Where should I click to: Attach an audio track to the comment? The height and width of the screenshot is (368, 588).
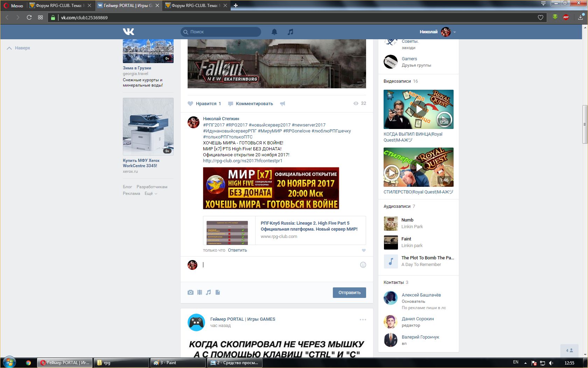coord(209,292)
